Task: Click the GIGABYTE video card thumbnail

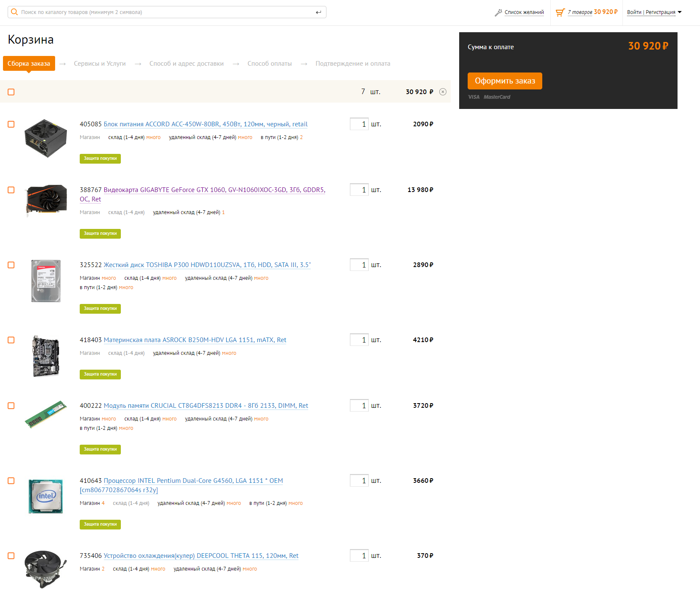Action: pyautogui.click(x=46, y=201)
